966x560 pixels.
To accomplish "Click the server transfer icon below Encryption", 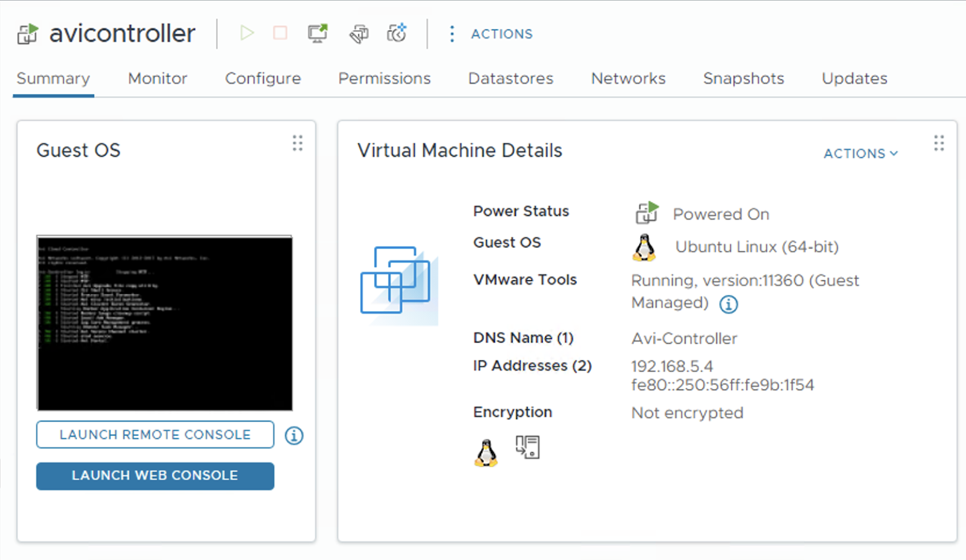I will coord(527,448).
